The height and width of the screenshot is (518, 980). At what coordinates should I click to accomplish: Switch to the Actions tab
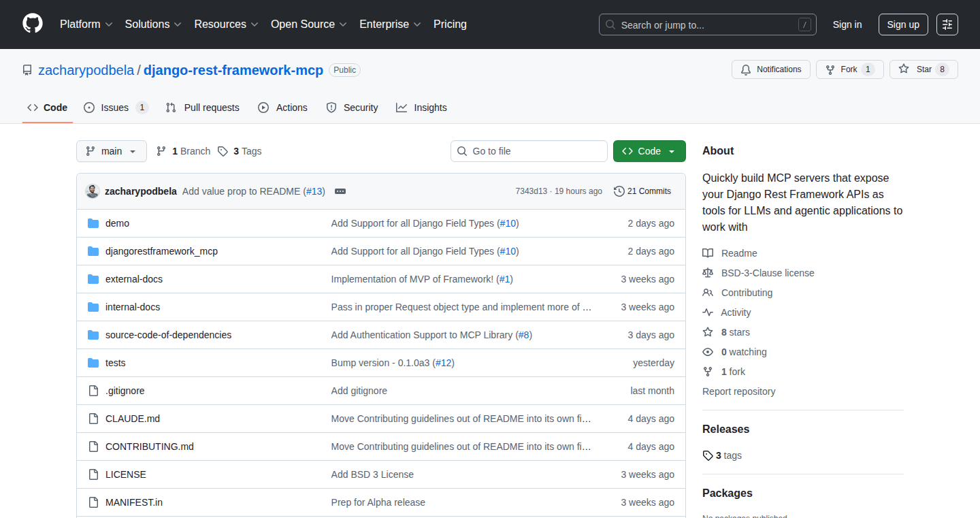(283, 108)
